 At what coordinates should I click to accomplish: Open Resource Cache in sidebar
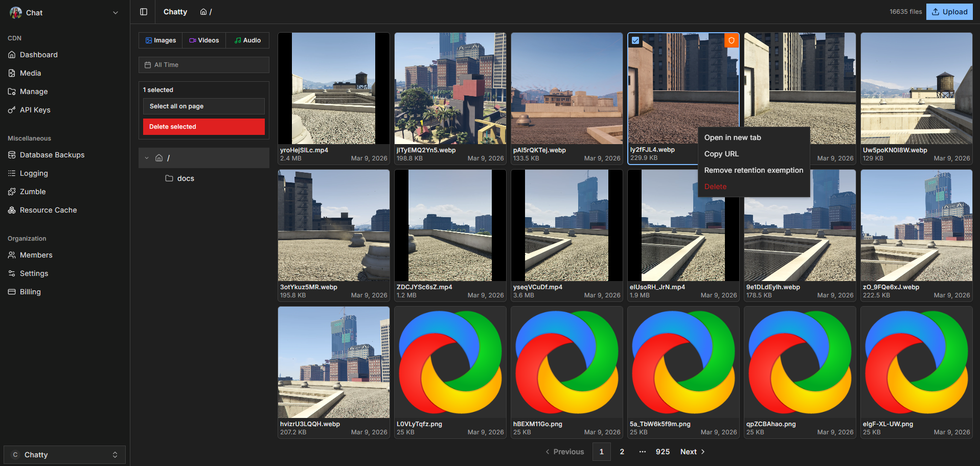[48, 210]
